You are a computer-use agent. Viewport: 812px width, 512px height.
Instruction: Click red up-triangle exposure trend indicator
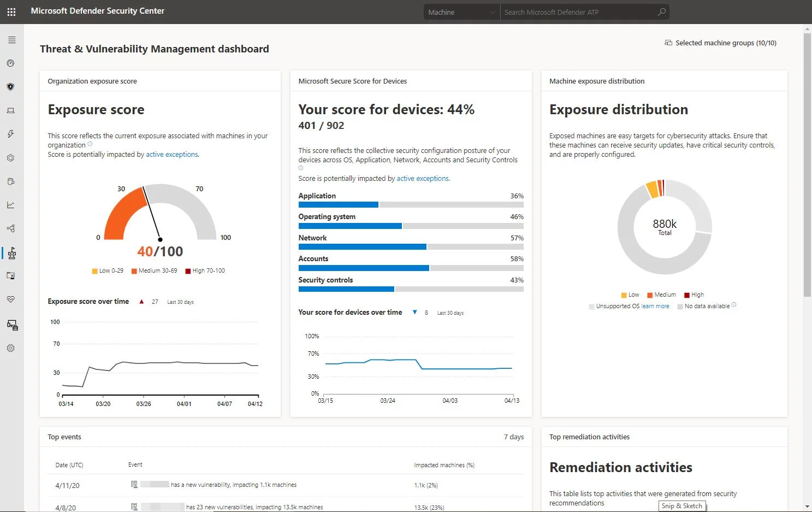[x=141, y=302]
